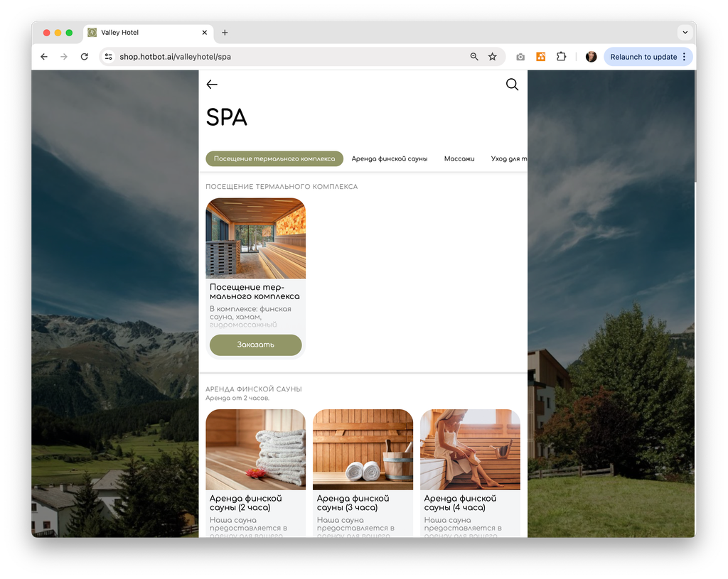The image size is (728, 579).
Task: Click the SPA page heading
Action: click(x=226, y=117)
